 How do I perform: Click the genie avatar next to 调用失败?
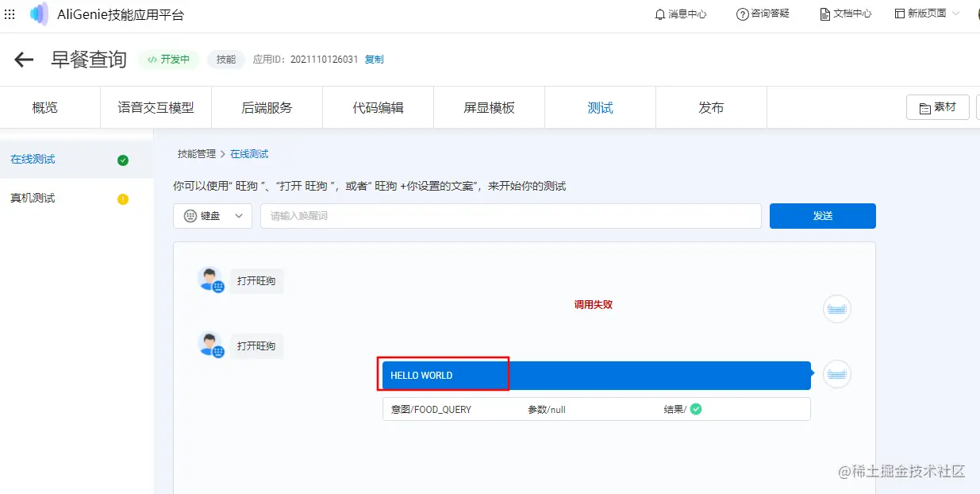[x=837, y=309]
